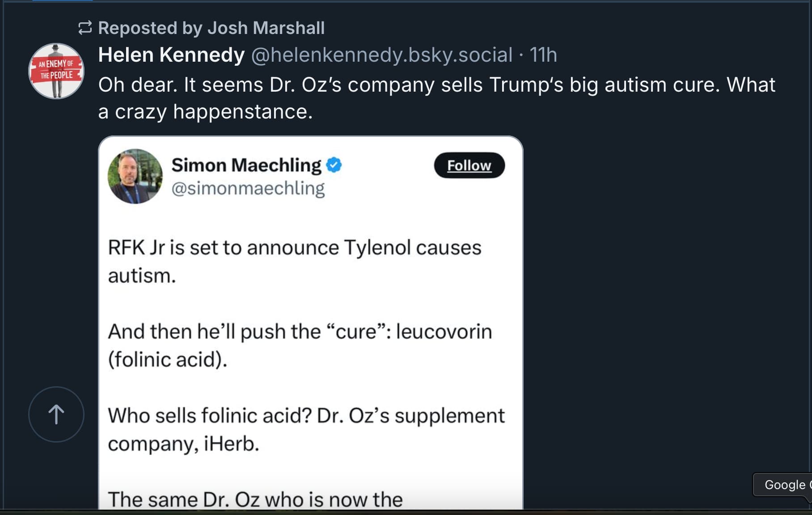Screen dimensions: 812x515
Task: Click the word iHerb in the tweet
Action: coord(231,444)
